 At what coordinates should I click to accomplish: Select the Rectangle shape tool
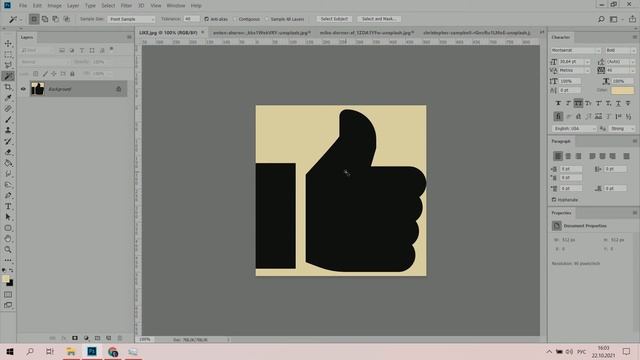[x=8, y=228]
